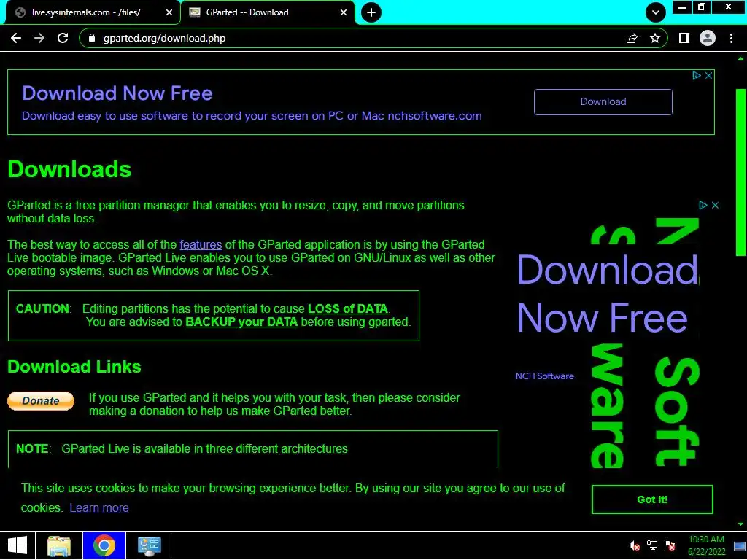Go back to the previous page

pos(16,38)
